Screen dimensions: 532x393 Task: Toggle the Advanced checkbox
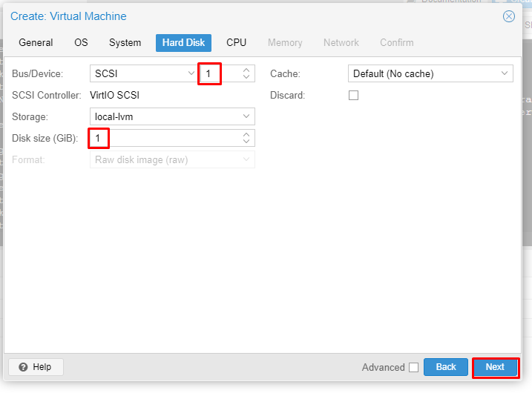(x=413, y=367)
